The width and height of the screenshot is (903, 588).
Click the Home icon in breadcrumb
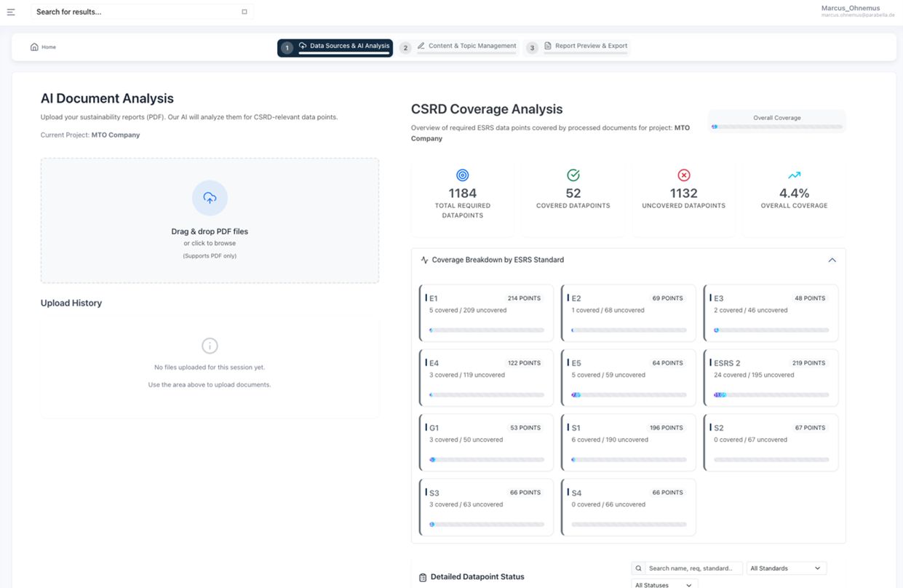[x=34, y=47]
